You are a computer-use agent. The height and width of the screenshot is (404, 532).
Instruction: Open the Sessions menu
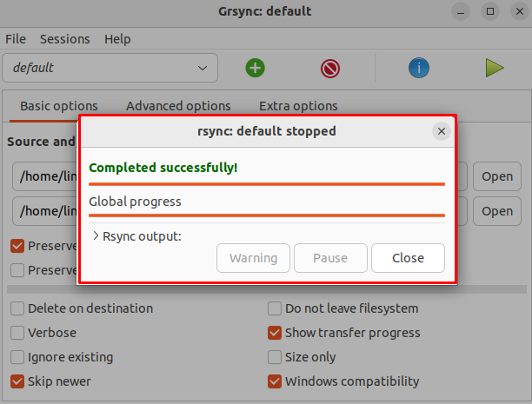[64, 39]
